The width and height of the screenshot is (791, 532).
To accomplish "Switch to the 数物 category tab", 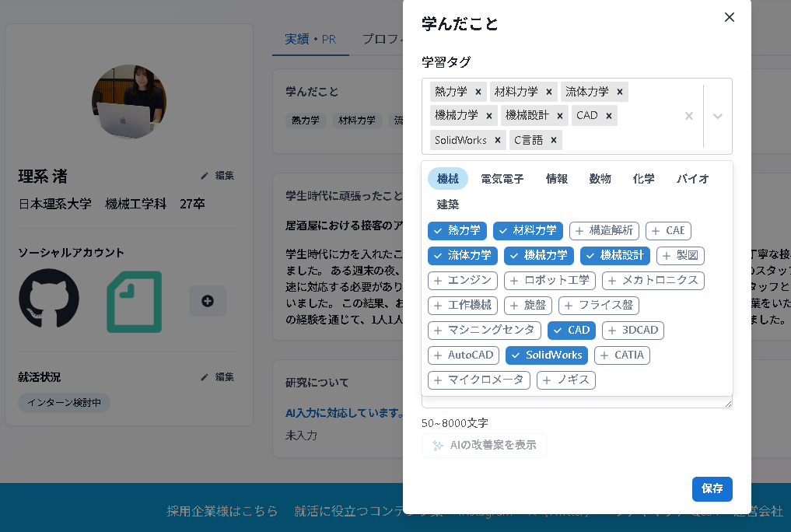I will coord(600,179).
